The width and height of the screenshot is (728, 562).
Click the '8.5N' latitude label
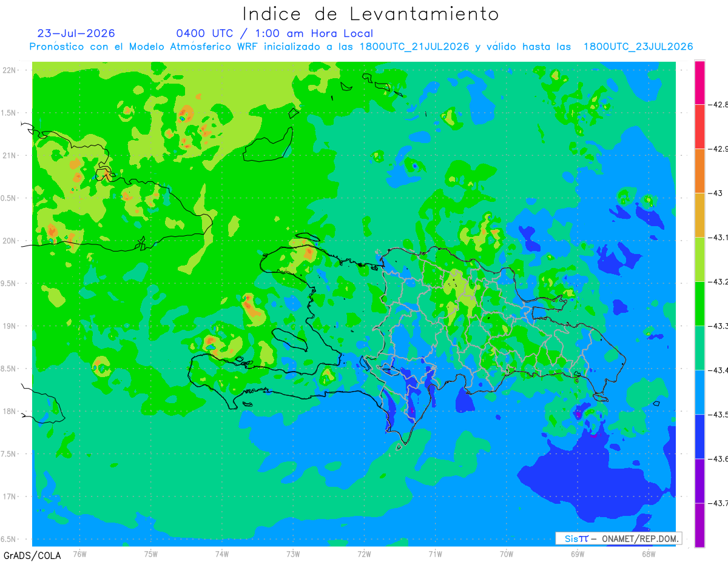point(8,369)
